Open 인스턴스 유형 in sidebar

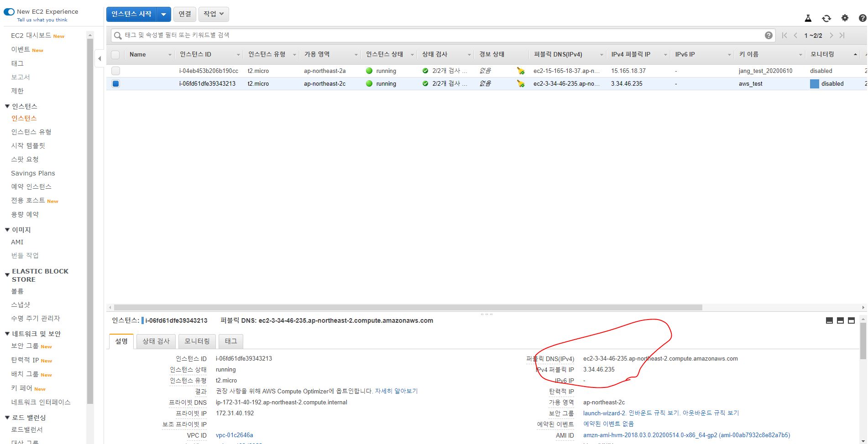31,132
